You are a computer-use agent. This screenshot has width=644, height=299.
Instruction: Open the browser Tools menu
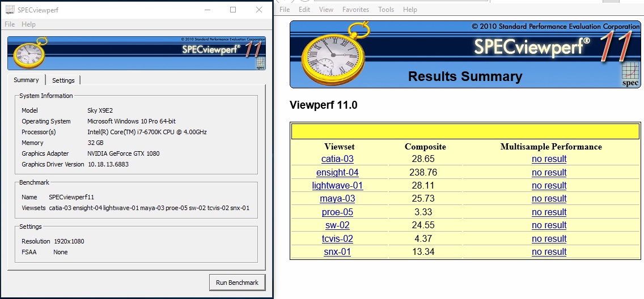pyautogui.click(x=386, y=10)
